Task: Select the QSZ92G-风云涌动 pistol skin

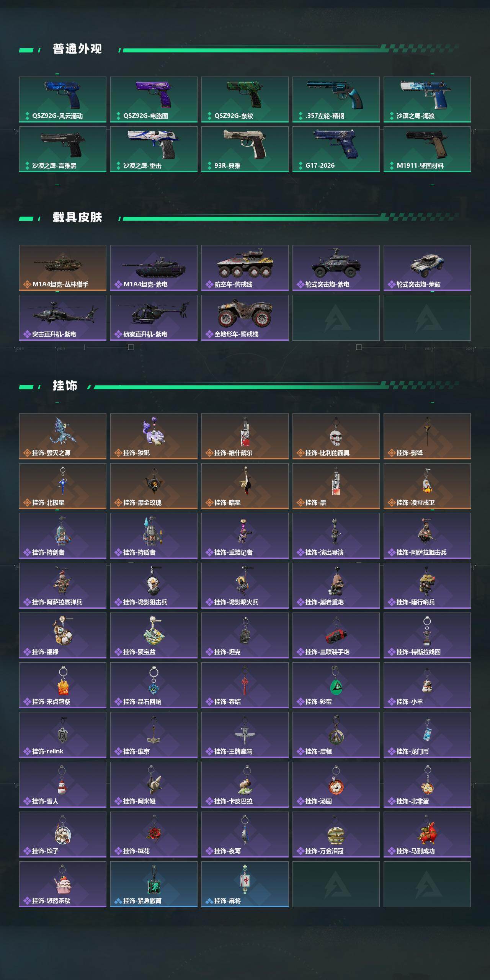Action: coord(63,100)
